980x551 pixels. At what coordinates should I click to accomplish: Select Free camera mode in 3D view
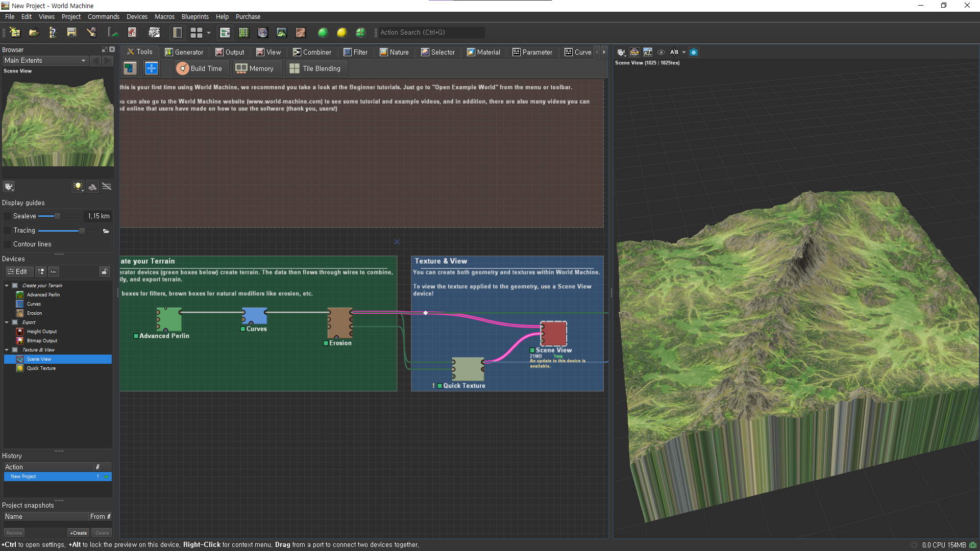[x=648, y=52]
